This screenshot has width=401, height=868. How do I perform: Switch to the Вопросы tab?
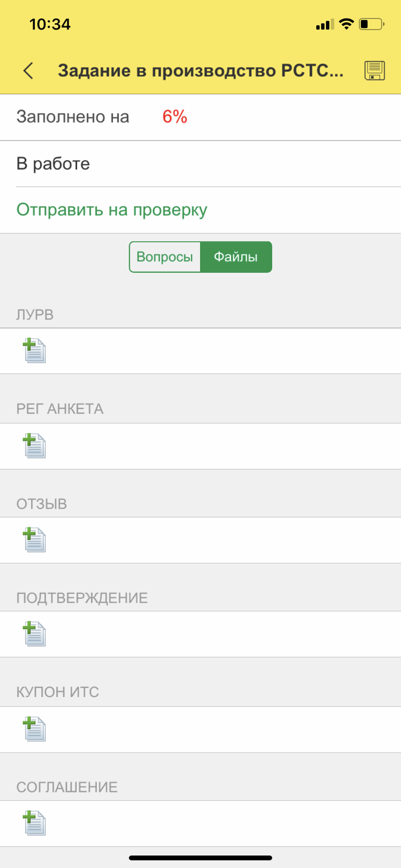click(x=165, y=257)
